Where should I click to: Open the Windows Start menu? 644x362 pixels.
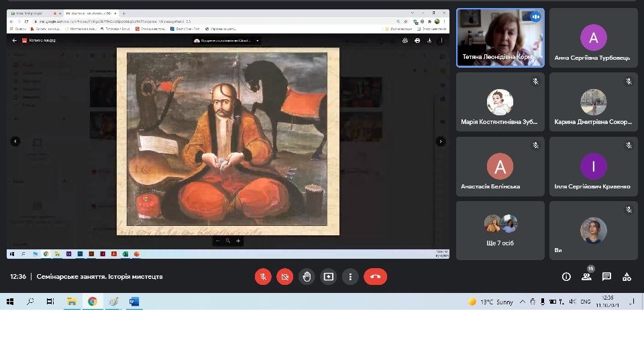[x=10, y=302]
